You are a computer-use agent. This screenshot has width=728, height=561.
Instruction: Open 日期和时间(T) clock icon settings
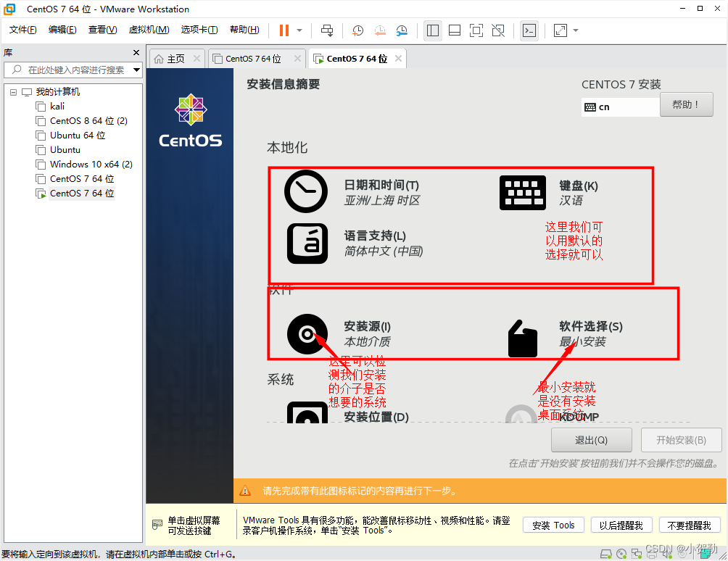pyautogui.click(x=306, y=191)
